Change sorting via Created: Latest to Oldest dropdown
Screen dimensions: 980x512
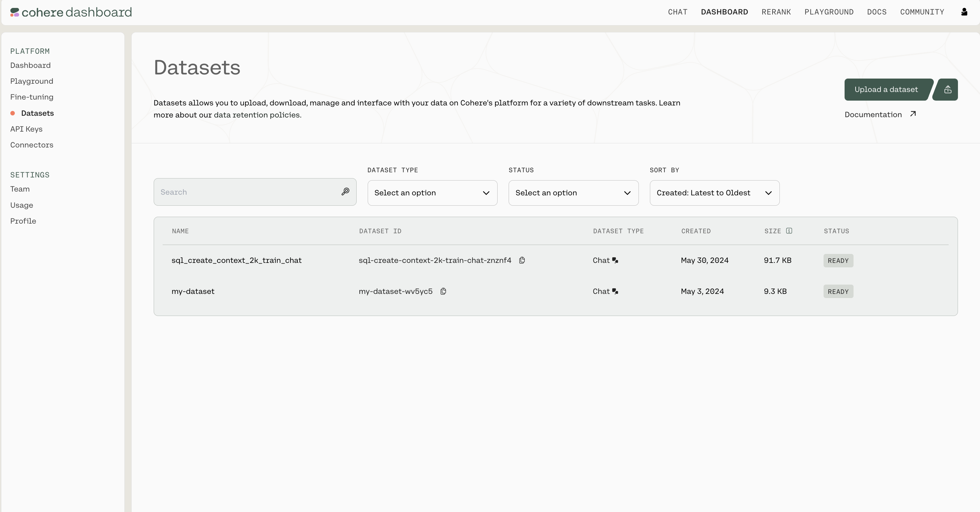click(714, 193)
